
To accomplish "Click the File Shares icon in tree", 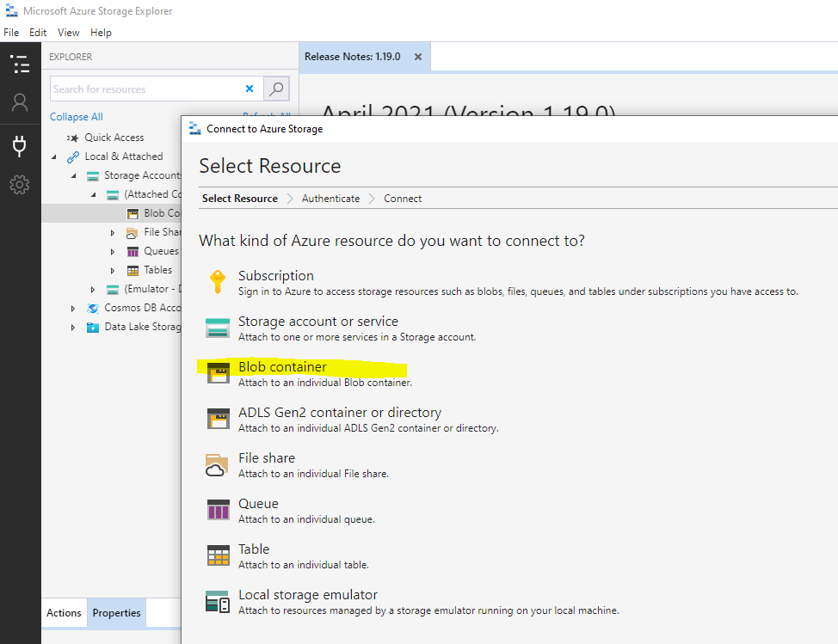I will 132,233.
